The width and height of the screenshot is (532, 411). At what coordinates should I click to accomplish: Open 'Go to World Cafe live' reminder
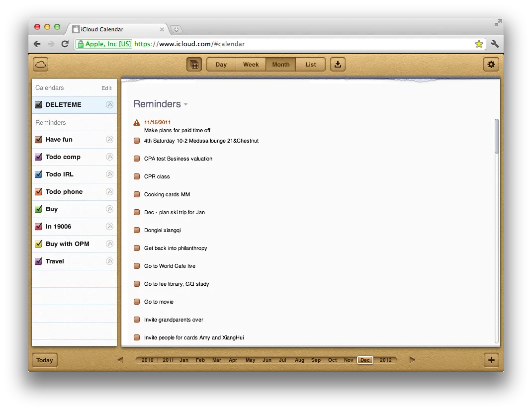point(170,266)
